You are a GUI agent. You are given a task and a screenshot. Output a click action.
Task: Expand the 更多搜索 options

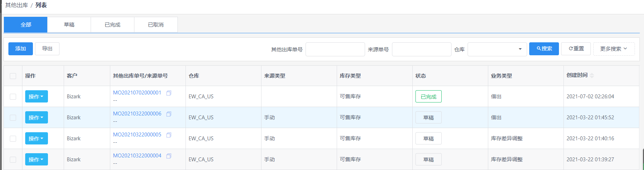coord(614,49)
